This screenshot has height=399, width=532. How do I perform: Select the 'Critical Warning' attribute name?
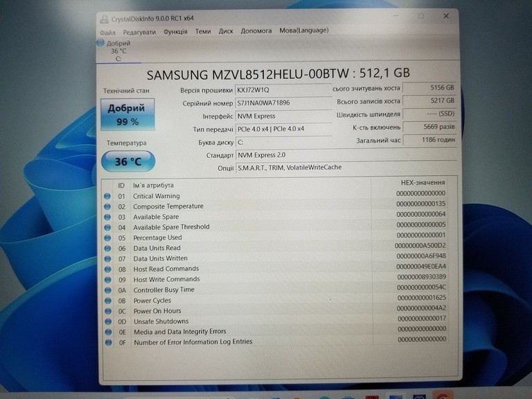coord(157,196)
